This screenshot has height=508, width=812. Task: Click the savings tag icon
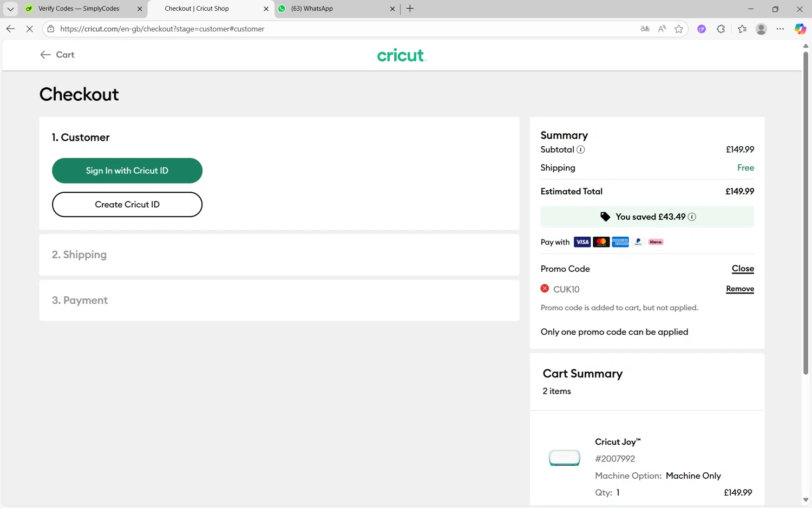pos(605,217)
